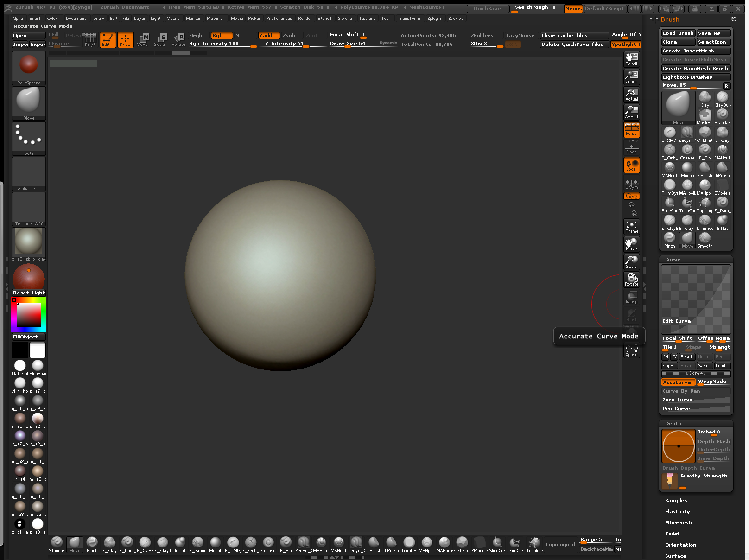Open the Document menu
The height and width of the screenshot is (560, 749).
click(76, 19)
